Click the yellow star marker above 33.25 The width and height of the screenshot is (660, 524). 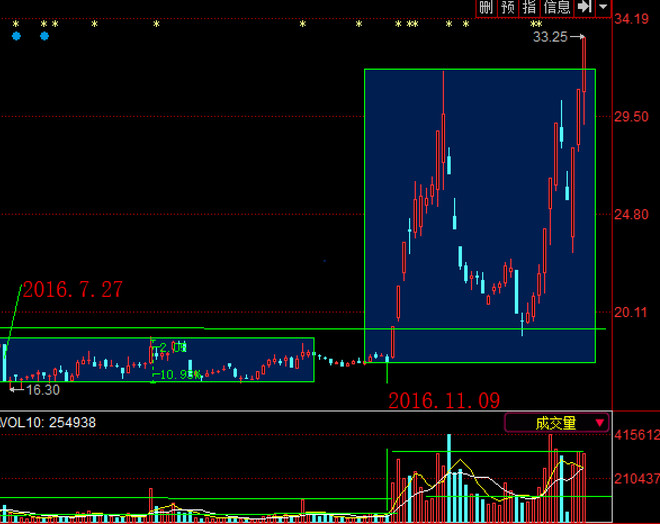(537, 24)
